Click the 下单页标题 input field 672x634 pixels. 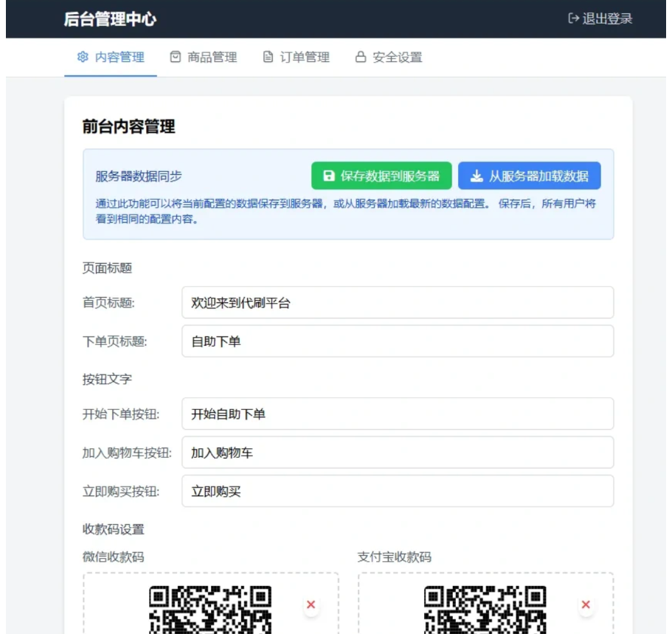397,341
